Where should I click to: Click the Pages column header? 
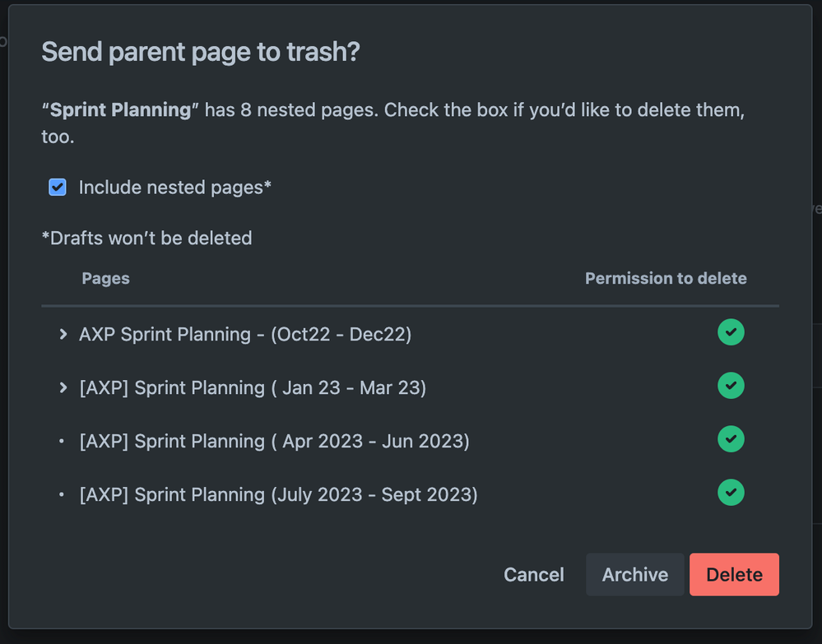[x=105, y=279]
